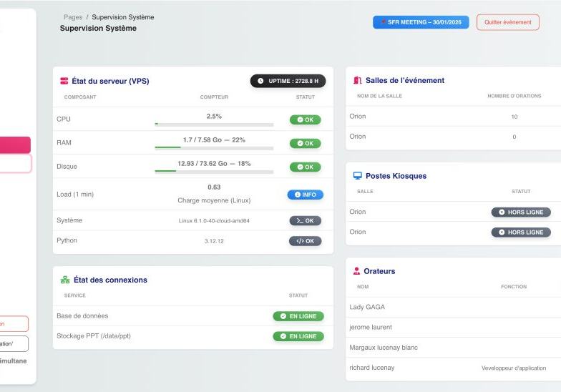Click the Disque usage progress bar
The height and width of the screenshot is (392, 561).
214,172
